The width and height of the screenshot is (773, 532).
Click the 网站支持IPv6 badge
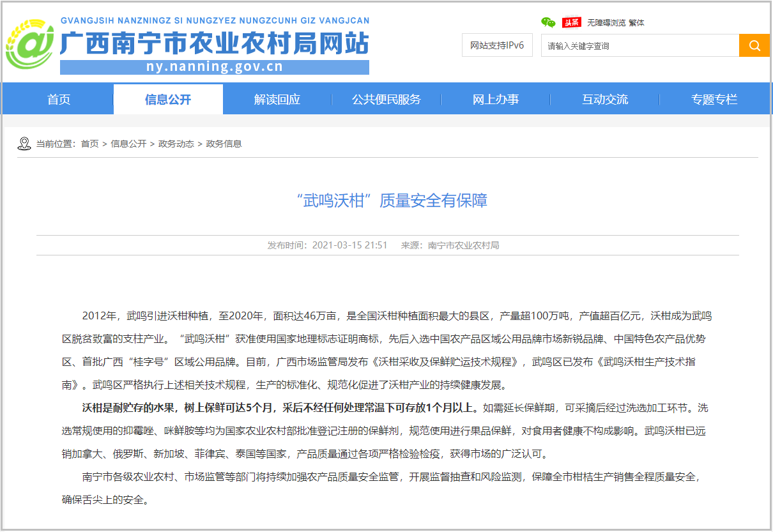[497, 45]
